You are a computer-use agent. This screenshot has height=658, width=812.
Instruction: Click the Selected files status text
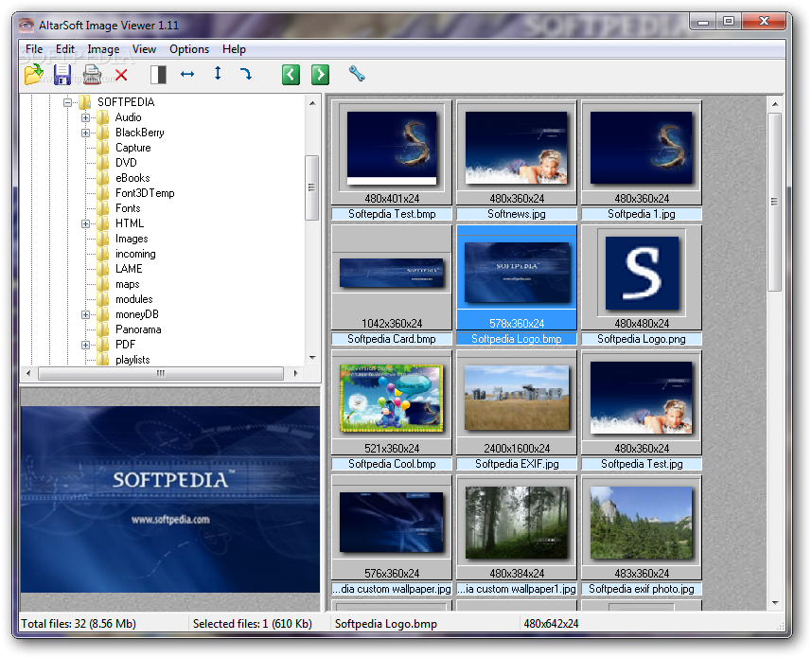coord(253,624)
